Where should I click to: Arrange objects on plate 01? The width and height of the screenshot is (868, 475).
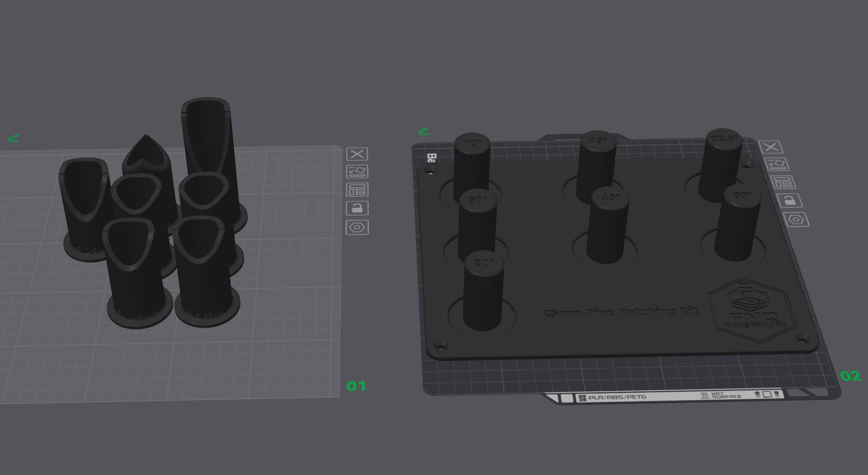point(357,190)
